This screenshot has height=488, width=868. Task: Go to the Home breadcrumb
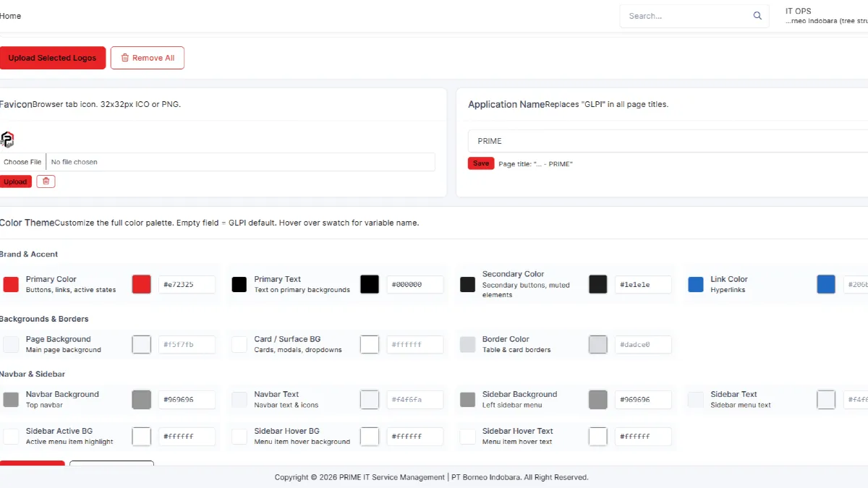[10, 16]
